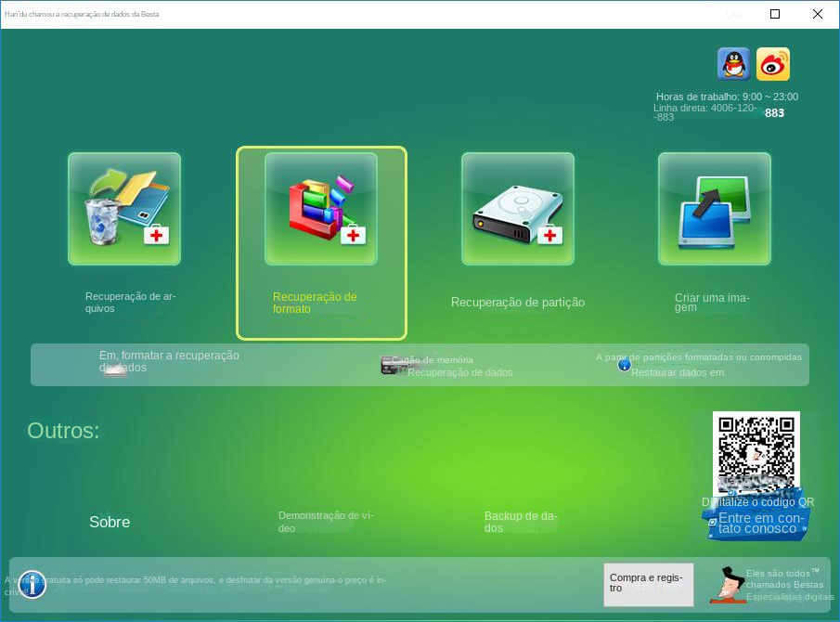Open the partition recovery hard drive icon
This screenshot has width=840, height=622.
click(518, 208)
